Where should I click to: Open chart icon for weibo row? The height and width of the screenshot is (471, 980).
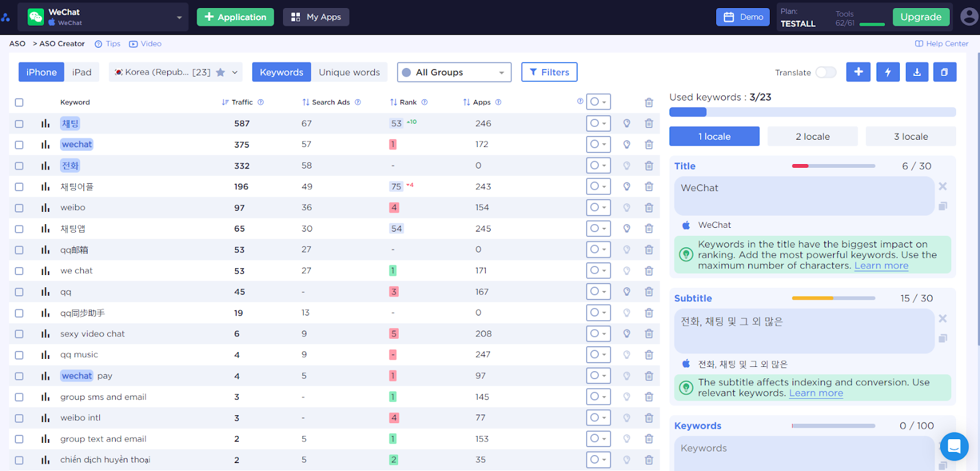pyautogui.click(x=45, y=208)
